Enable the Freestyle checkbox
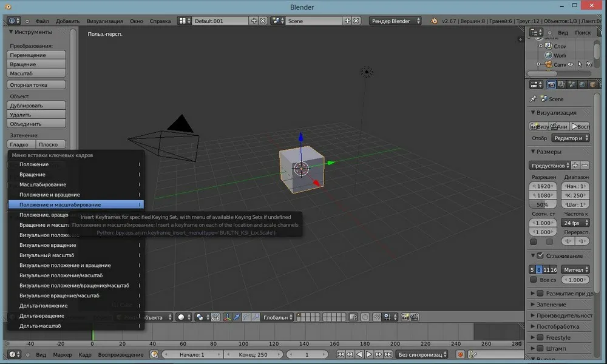Image resolution: width=607 pixels, height=364 pixels. 540,337
